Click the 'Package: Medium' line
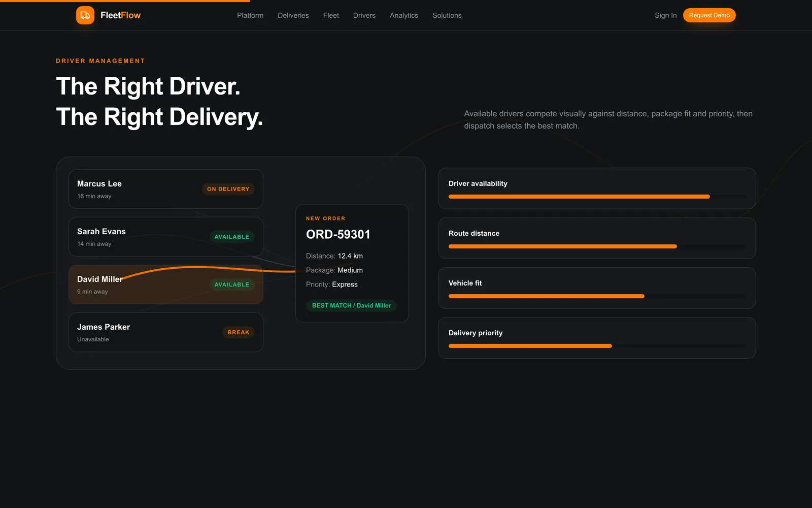The height and width of the screenshot is (508, 812). (x=334, y=270)
